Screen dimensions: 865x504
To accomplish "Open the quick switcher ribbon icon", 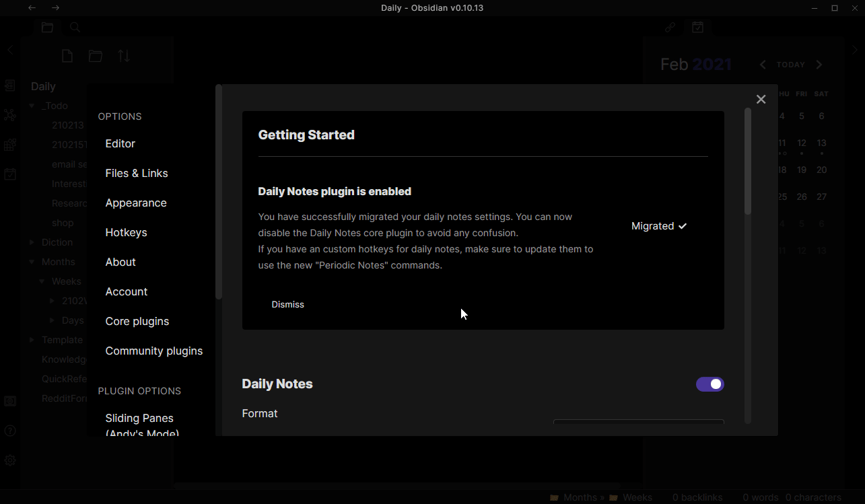I will tap(10, 85).
